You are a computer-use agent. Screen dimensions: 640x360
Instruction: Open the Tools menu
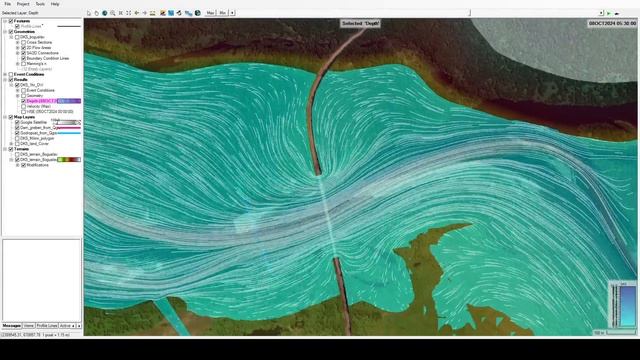point(40,4)
